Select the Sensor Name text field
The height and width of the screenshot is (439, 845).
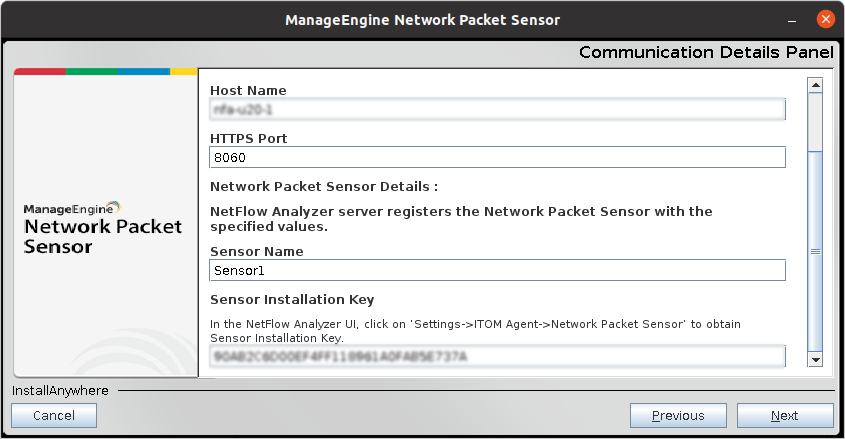(497, 270)
